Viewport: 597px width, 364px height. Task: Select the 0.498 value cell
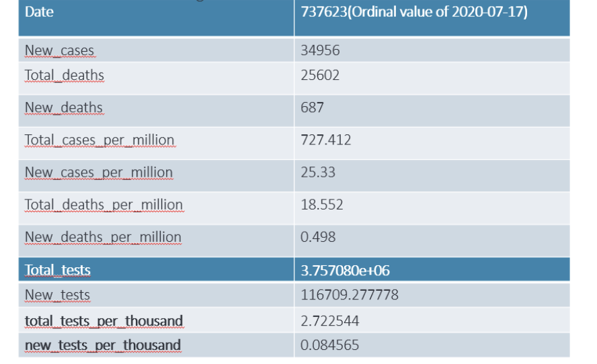[x=317, y=236]
